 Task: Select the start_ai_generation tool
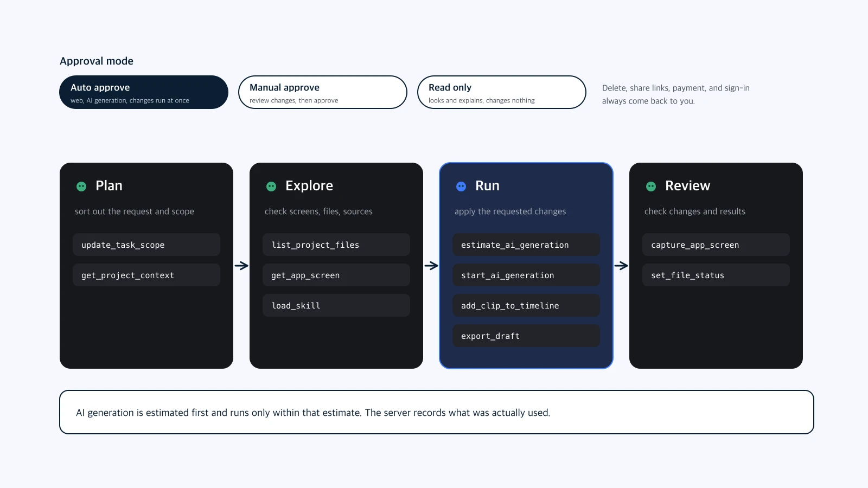(x=526, y=275)
